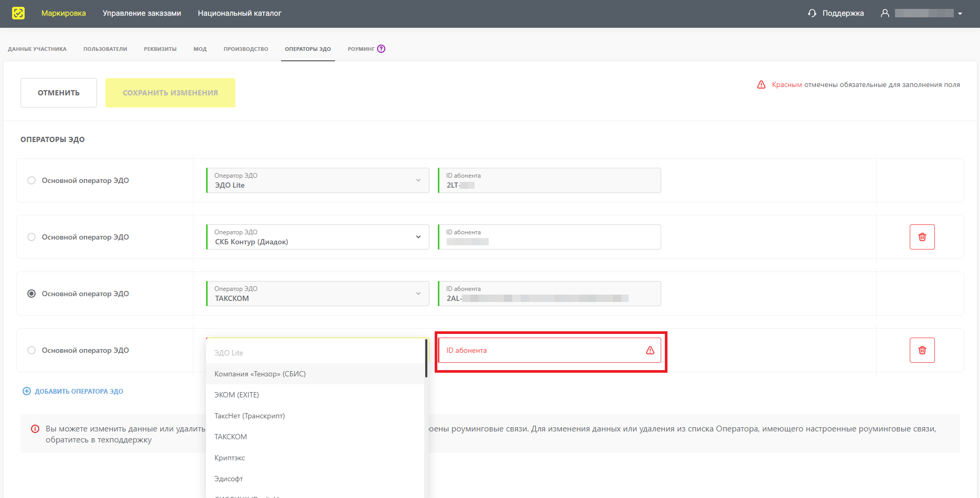
Task: Click the ID абонента field starting 2LT-
Action: point(550,180)
